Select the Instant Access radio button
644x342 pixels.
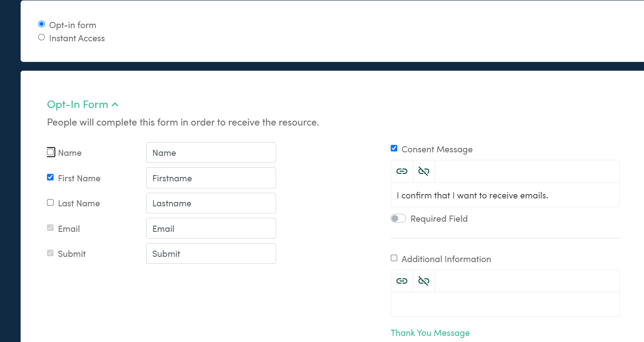point(42,37)
